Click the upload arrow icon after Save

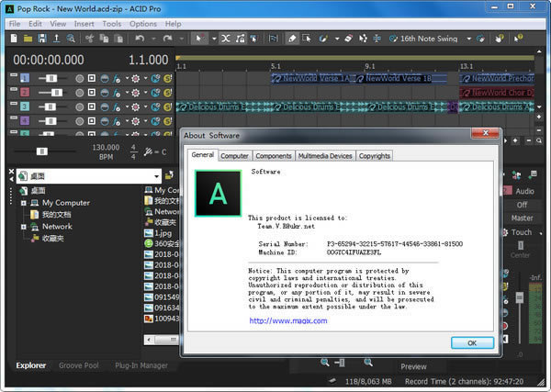pyautogui.click(x=56, y=39)
